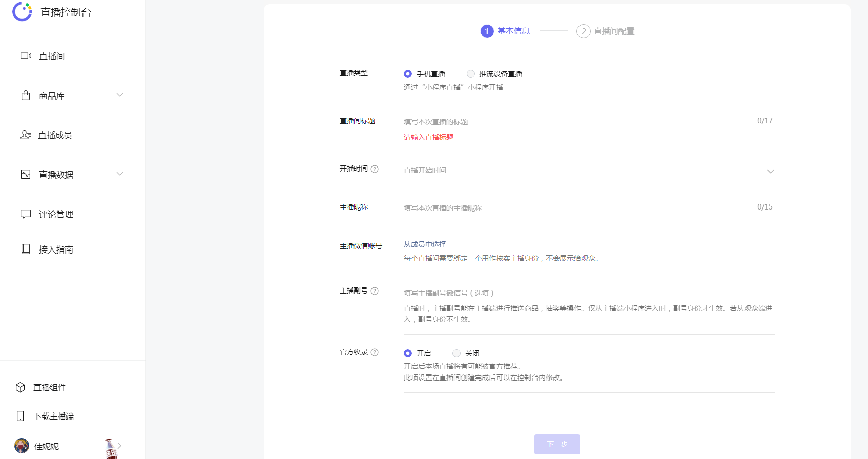The height and width of the screenshot is (459, 868).
Task: Expand the account menu arrow beside 佳妮妮
Action: coord(119,446)
